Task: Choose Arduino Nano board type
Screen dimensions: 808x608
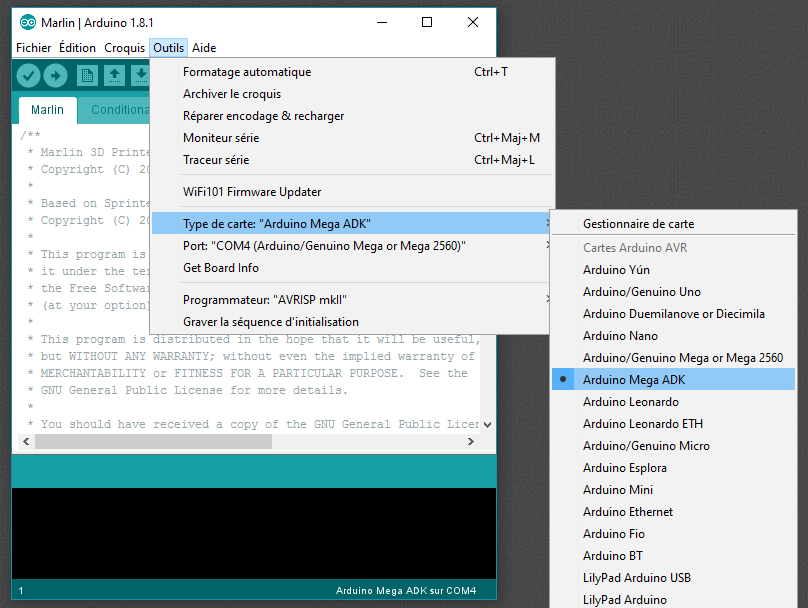Action: (x=620, y=336)
